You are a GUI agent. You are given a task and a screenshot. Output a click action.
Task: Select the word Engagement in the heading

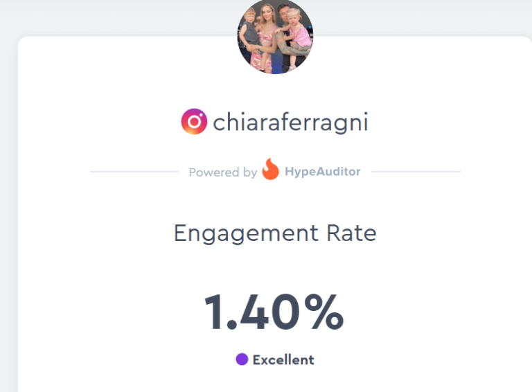247,233
